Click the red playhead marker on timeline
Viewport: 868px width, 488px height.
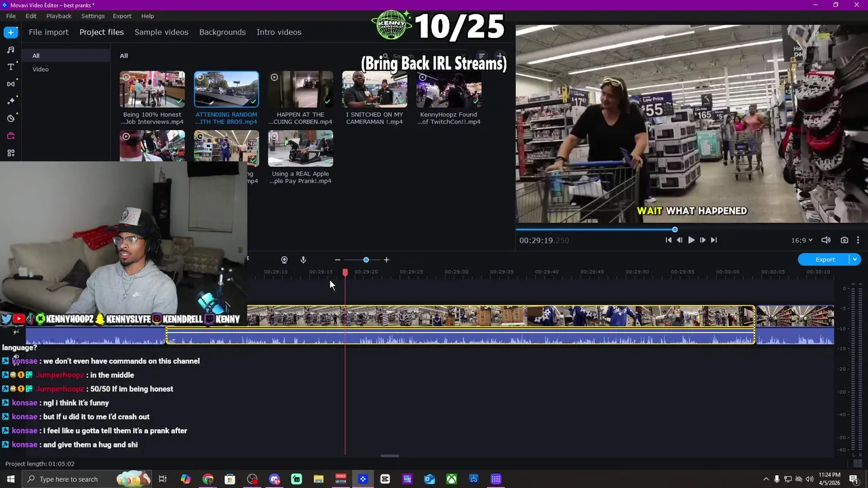tap(344, 272)
